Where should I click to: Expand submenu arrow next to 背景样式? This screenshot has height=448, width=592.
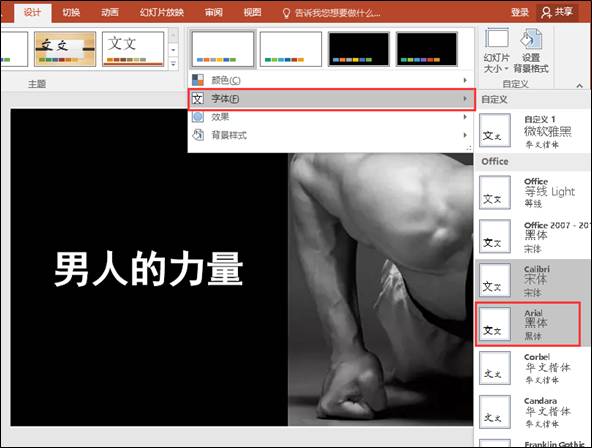[x=465, y=135]
